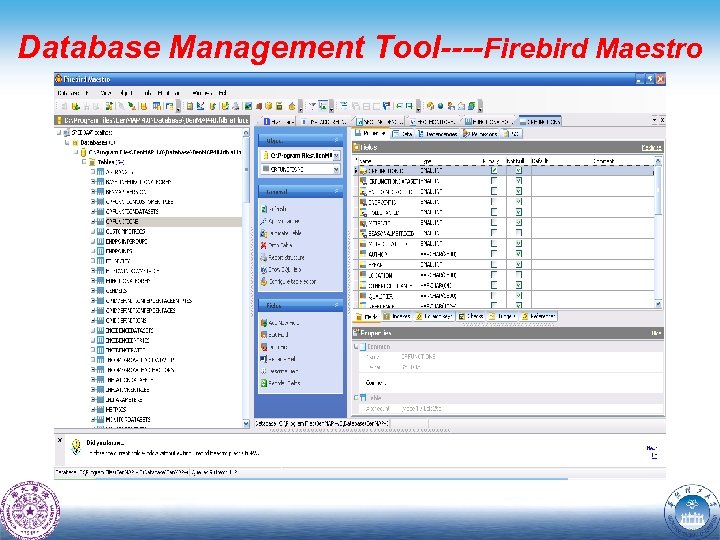Click the table icon beside CPFUNCTIONS in tree

click(100, 221)
